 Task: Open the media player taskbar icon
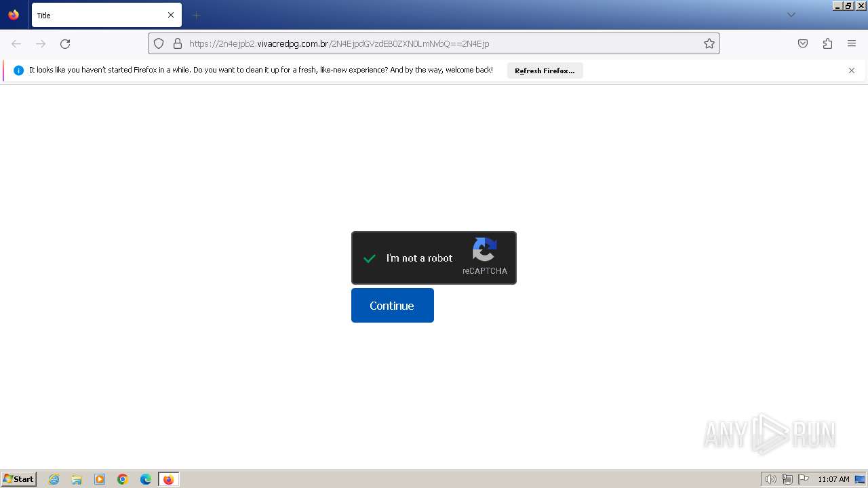tap(100, 479)
